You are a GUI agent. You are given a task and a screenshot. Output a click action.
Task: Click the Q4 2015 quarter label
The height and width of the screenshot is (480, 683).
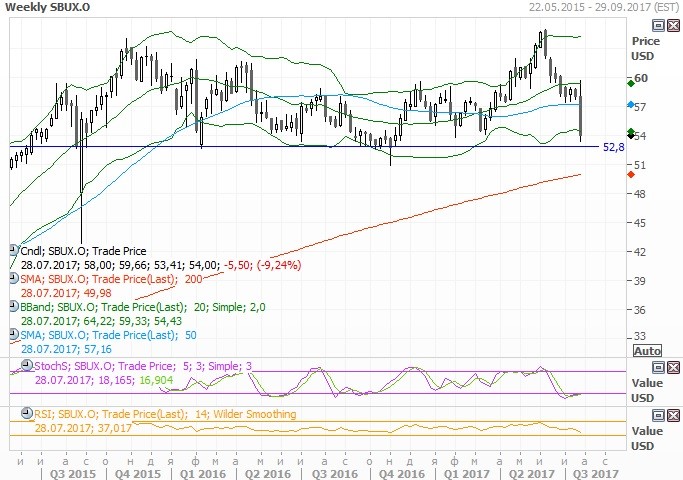[x=138, y=473]
